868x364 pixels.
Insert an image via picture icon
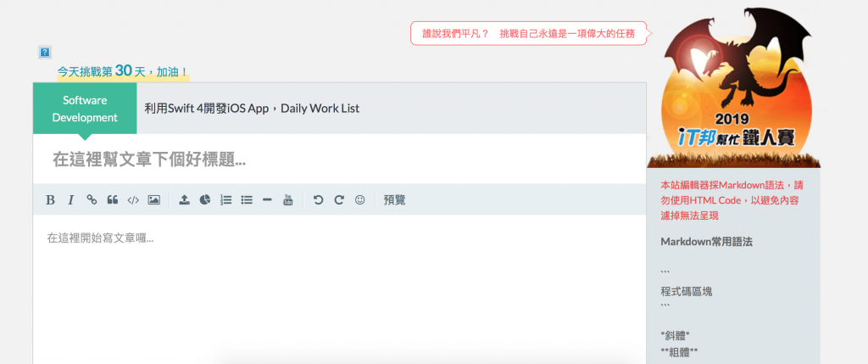tap(154, 199)
